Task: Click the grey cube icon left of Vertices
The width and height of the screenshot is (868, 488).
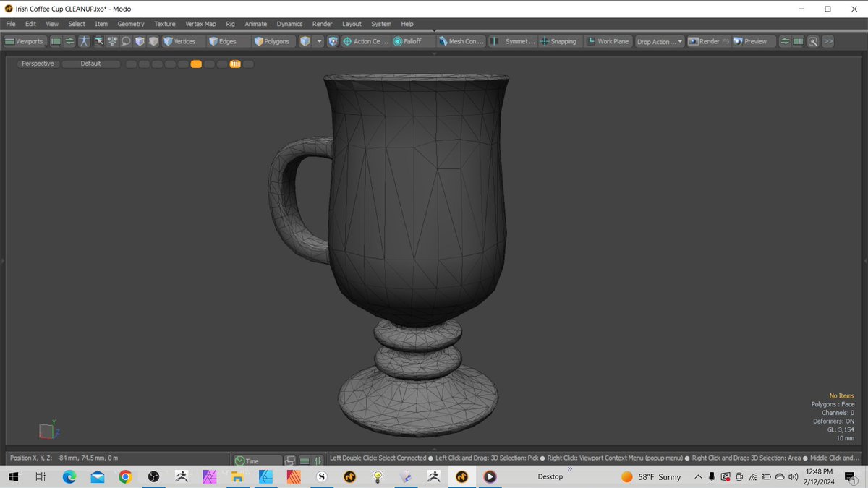Action: coord(153,41)
